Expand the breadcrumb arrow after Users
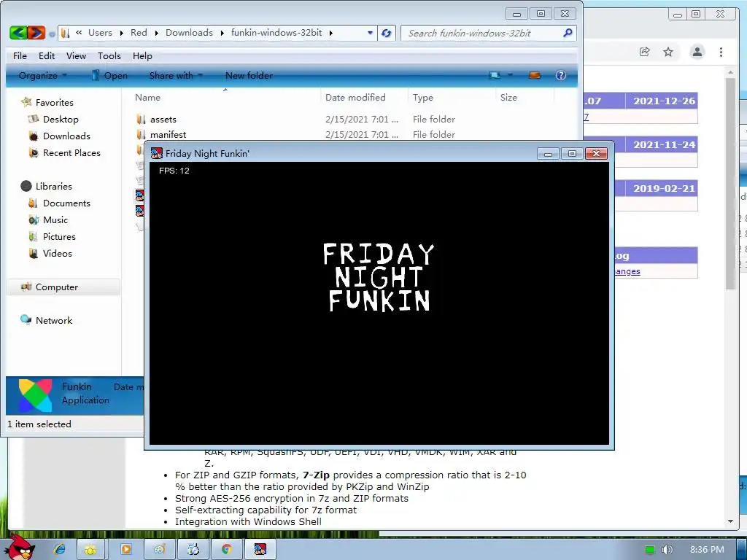This screenshot has width=747, height=560. click(121, 33)
